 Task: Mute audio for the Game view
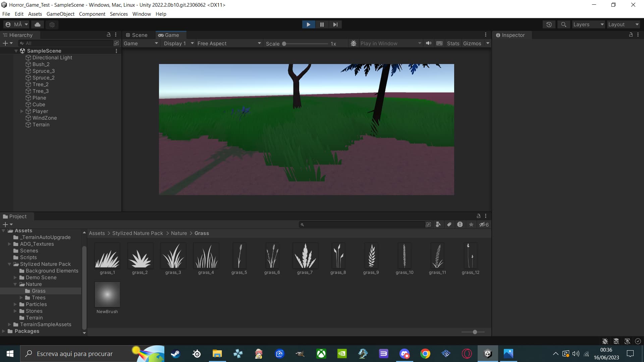pyautogui.click(x=429, y=43)
